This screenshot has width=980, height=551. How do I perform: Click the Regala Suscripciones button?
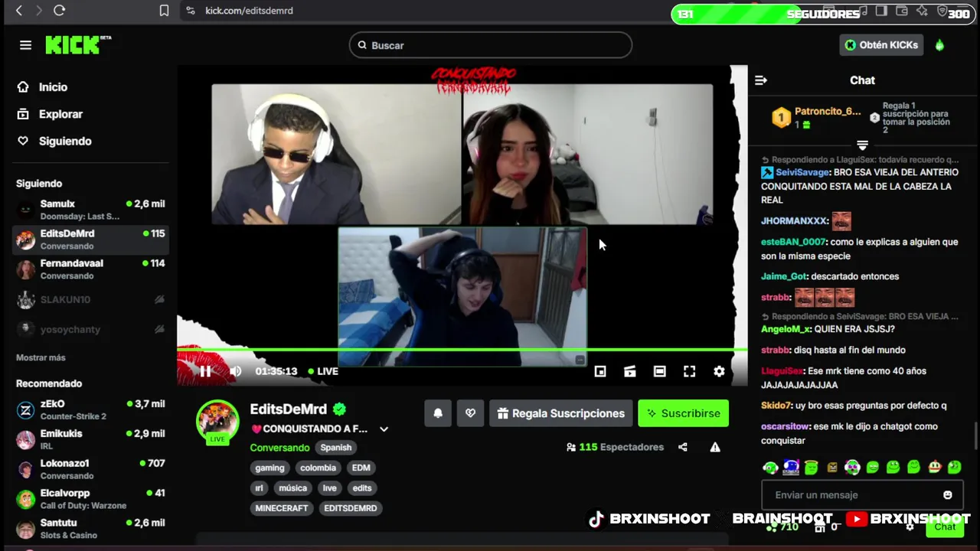[x=561, y=413]
